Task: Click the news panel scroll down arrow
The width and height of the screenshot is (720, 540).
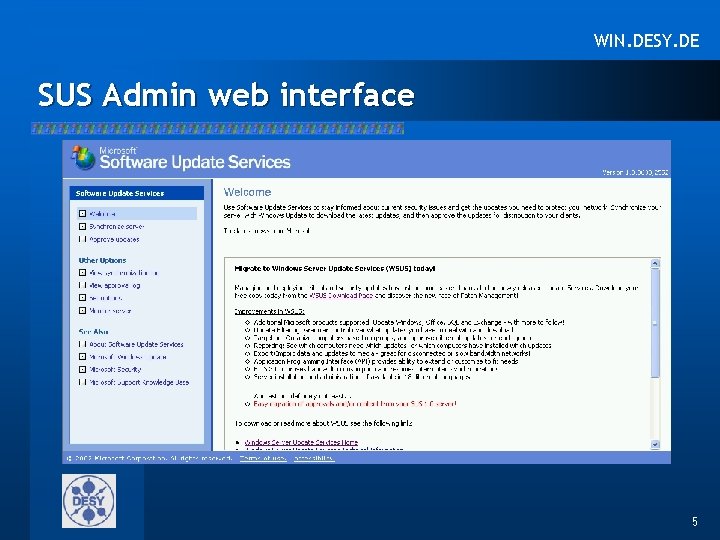Action: (x=655, y=444)
